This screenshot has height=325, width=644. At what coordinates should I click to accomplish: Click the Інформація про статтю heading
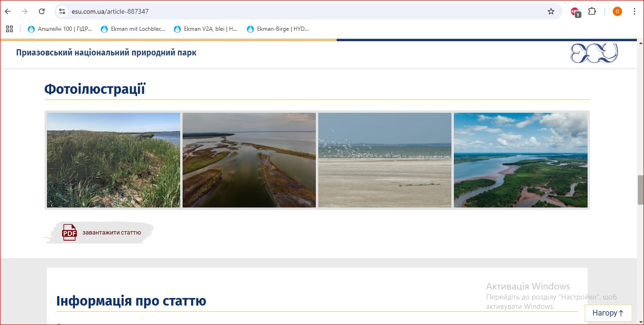click(x=131, y=301)
